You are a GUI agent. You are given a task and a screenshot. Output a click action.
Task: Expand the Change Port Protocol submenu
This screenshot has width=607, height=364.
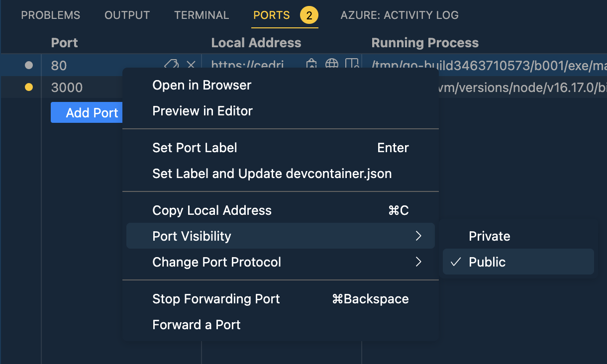click(217, 262)
